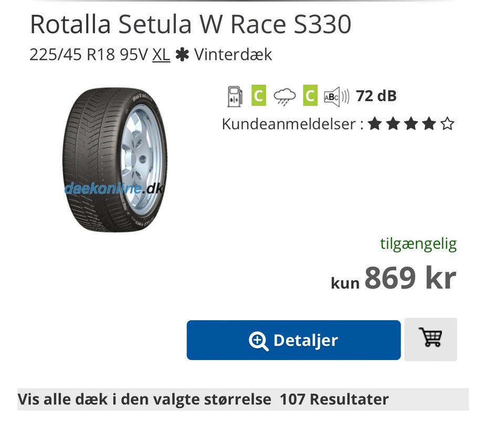
Task: Click the shopping cart icon button
Action: click(430, 339)
